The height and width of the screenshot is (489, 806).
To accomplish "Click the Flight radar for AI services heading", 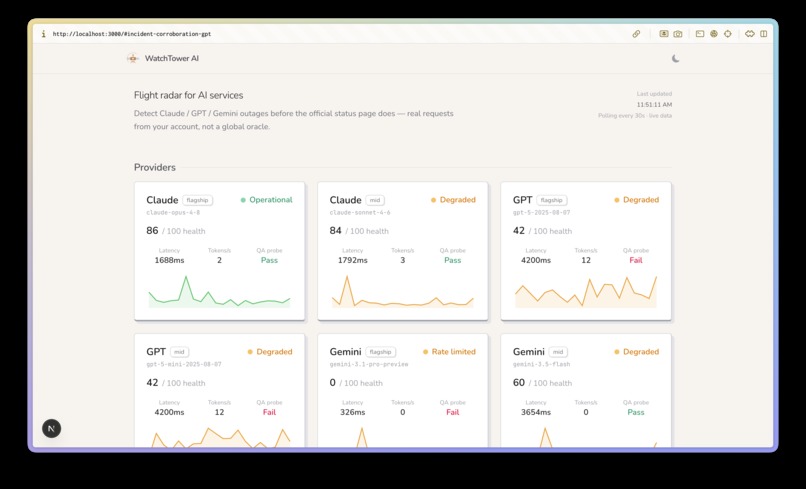I will (x=189, y=95).
